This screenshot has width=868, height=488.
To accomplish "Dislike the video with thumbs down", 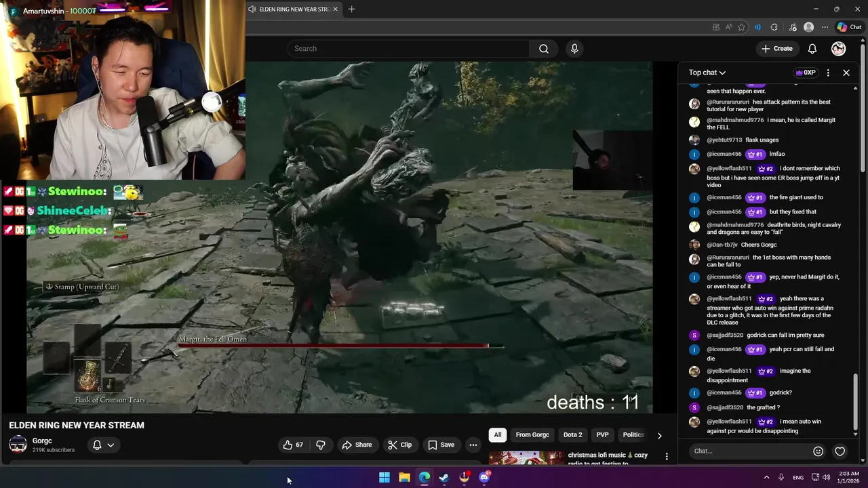I will click(321, 445).
